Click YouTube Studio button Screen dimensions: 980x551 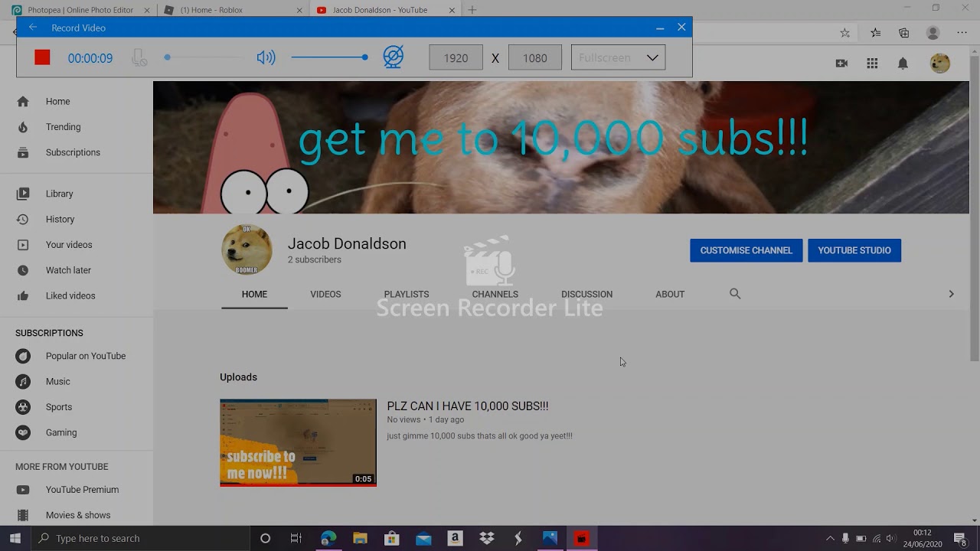click(x=854, y=250)
